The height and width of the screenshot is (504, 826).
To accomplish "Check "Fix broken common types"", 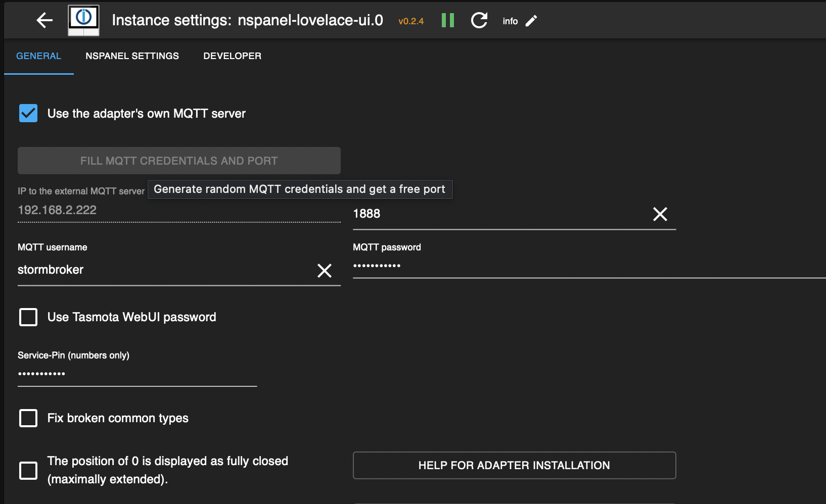I will (28, 418).
